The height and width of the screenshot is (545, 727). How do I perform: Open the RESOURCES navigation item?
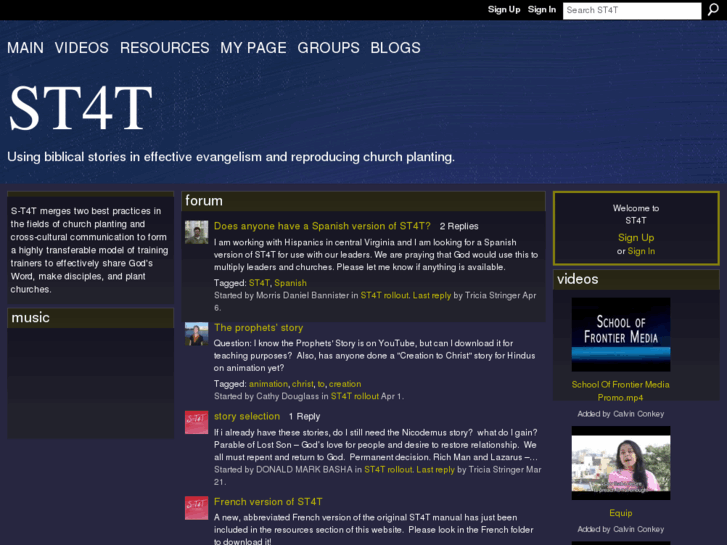(165, 48)
